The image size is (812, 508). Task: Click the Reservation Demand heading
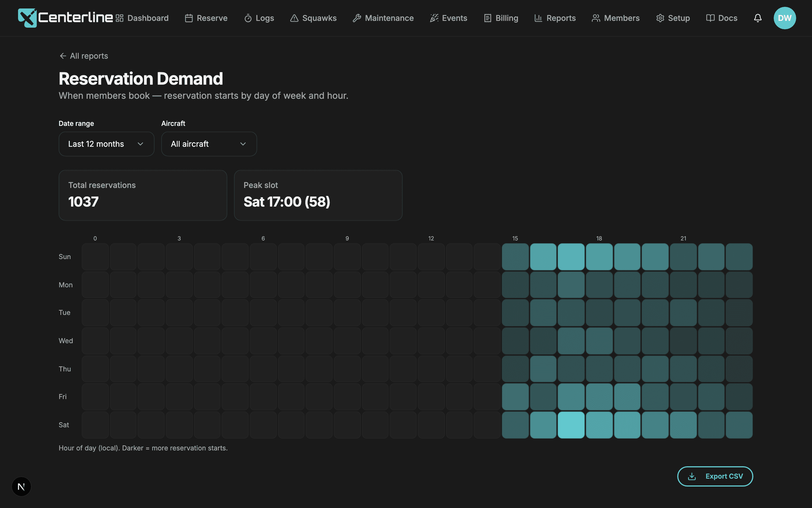point(141,79)
